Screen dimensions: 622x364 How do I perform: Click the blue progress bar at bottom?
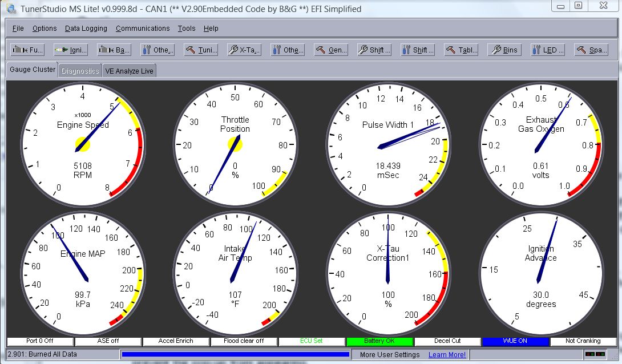[x=236, y=354]
